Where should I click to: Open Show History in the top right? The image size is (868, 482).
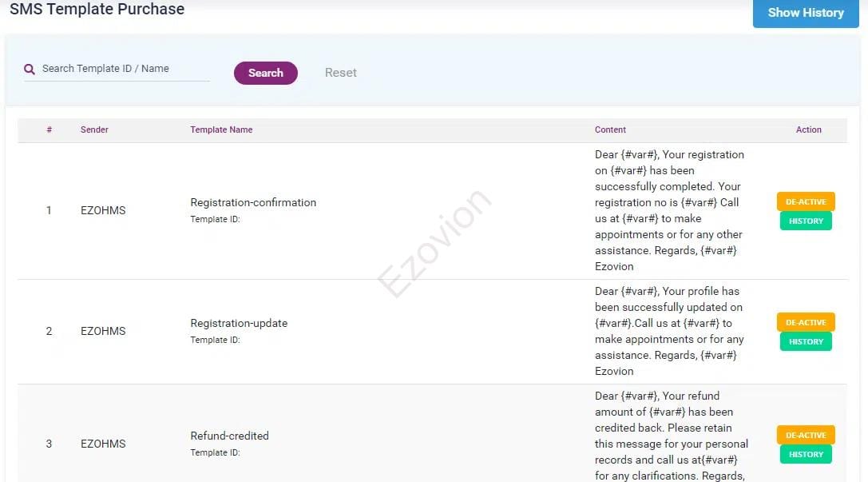click(x=805, y=13)
